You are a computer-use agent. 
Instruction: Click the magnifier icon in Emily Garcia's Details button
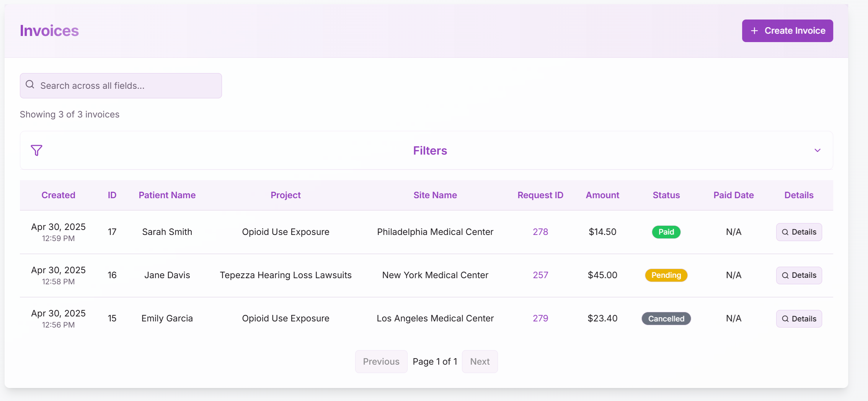785,318
